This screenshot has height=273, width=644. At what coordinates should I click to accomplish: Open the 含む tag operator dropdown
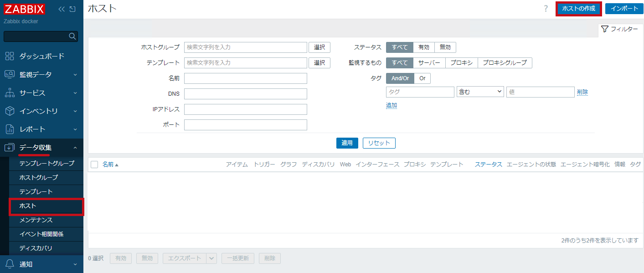click(480, 92)
